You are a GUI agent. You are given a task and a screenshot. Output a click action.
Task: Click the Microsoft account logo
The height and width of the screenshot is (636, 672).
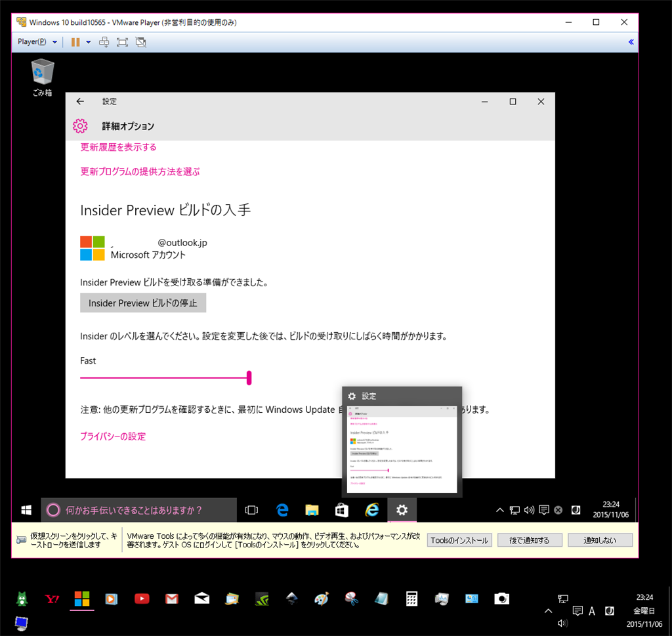point(92,248)
